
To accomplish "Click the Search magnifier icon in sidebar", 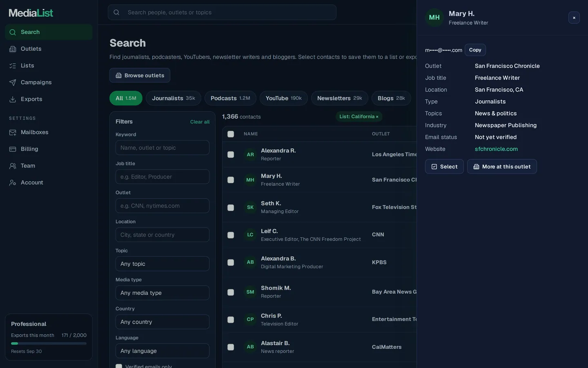I will (13, 32).
